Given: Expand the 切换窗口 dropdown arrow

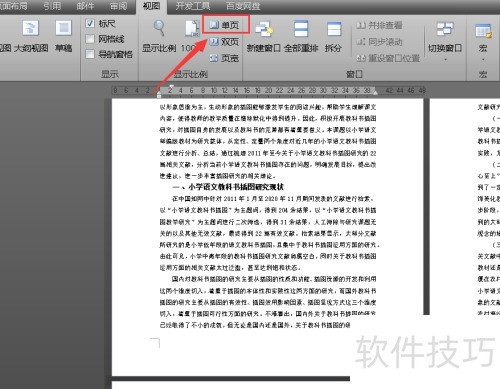Looking at the screenshot, I should (x=445, y=60).
